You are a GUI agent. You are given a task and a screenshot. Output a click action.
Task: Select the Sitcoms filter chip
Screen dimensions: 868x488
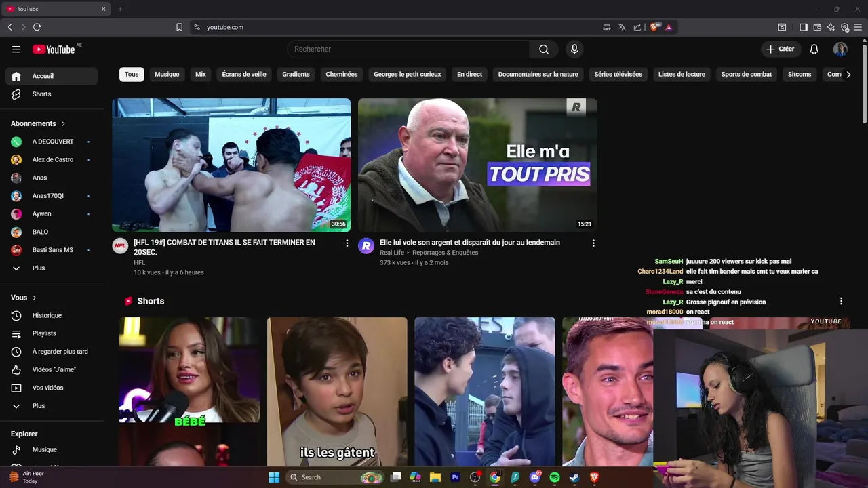tap(800, 74)
